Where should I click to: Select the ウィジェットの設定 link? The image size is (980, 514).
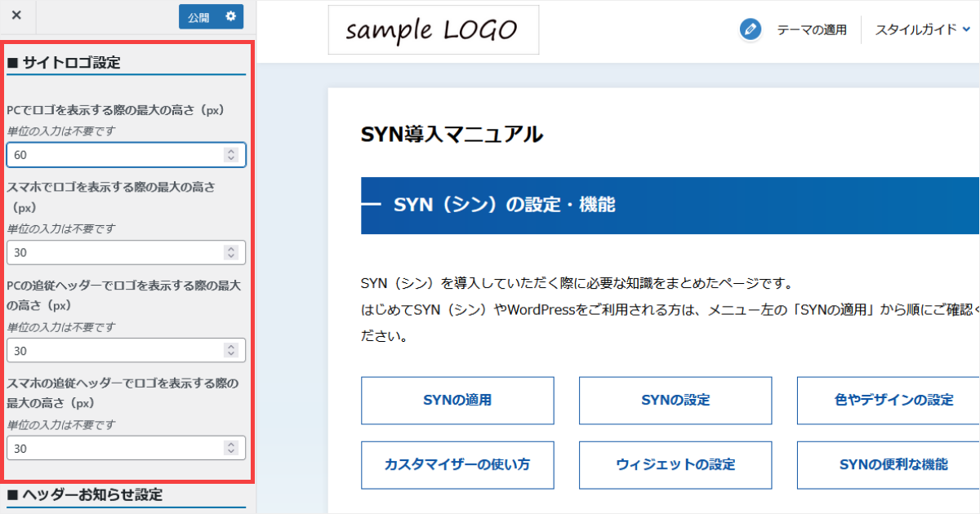pyautogui.click(x=675, y=465)
